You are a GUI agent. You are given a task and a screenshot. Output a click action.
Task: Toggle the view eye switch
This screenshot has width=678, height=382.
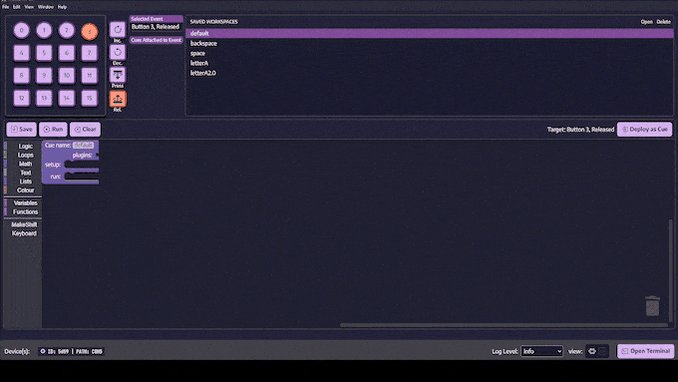[x=597, y=351]
